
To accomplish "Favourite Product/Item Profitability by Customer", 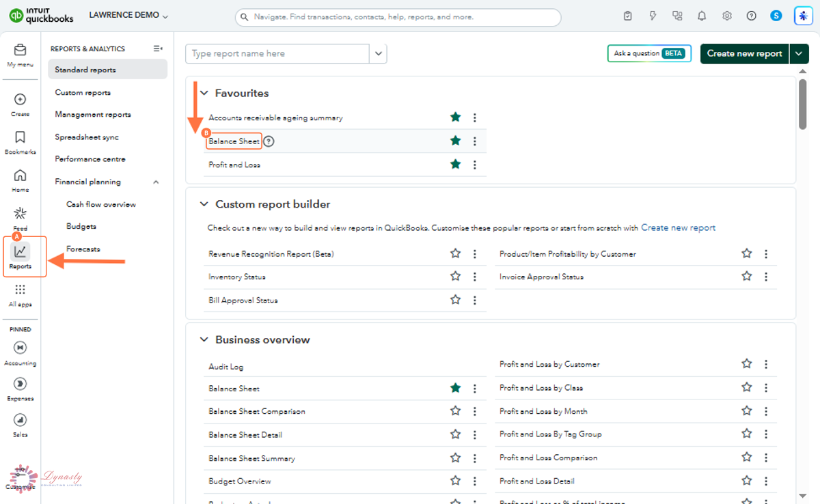I will [x=747, y=253].
